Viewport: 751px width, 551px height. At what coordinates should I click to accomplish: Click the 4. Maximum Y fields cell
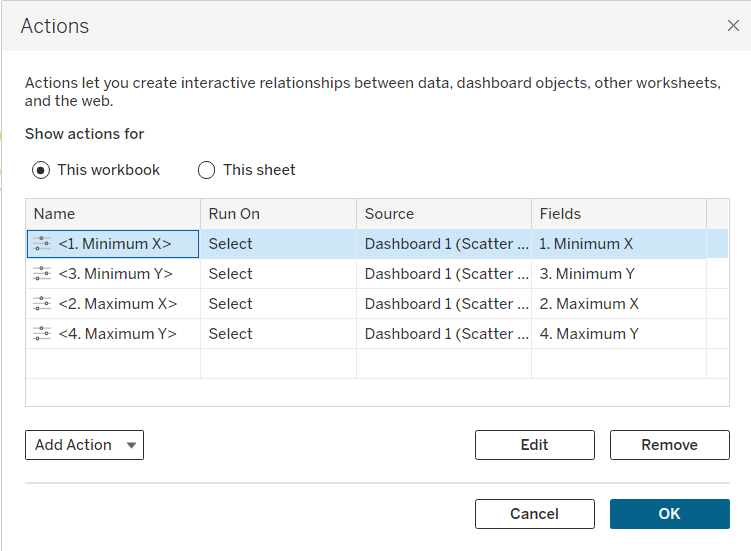[x=589, y=334]
